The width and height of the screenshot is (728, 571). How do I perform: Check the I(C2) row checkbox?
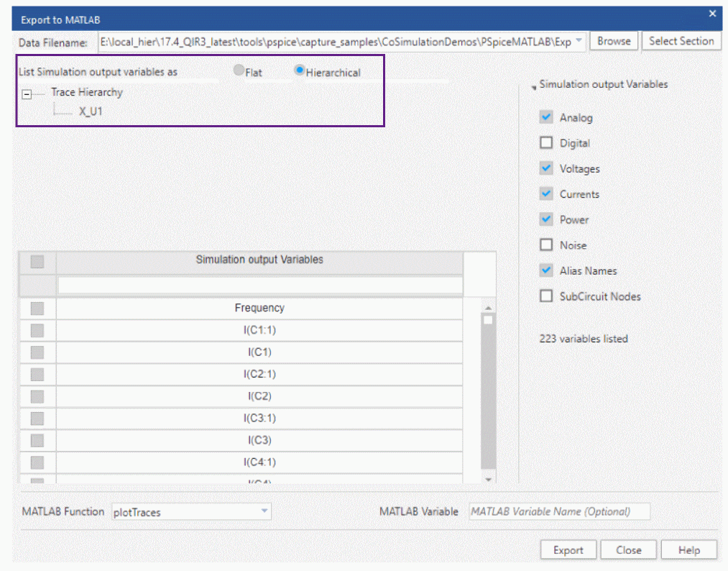click(x=37, y=397)
